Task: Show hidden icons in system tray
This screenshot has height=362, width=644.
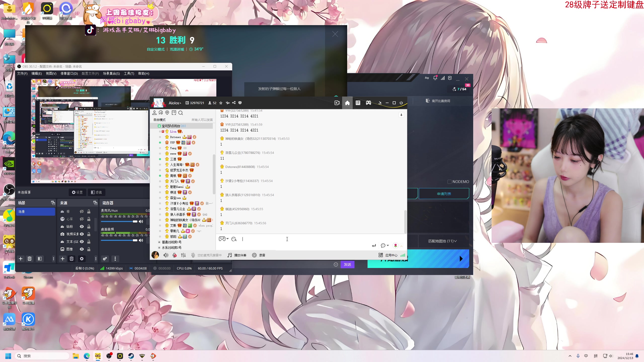Action: (570, 356)
